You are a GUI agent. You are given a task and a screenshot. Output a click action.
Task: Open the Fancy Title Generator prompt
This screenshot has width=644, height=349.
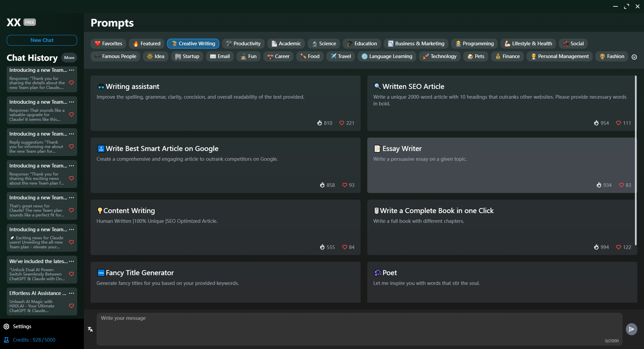pyautogui.click(x=225, y=282)
